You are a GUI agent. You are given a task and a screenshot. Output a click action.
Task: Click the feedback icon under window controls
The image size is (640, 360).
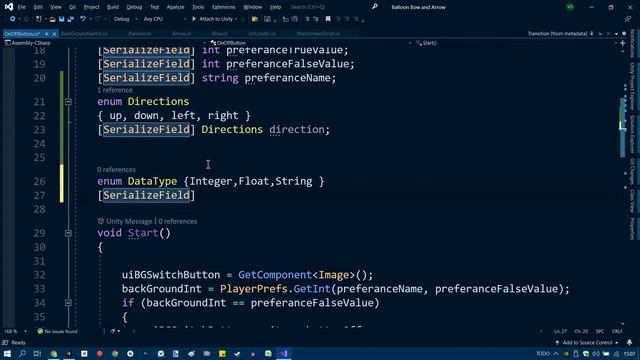(628, 19)
